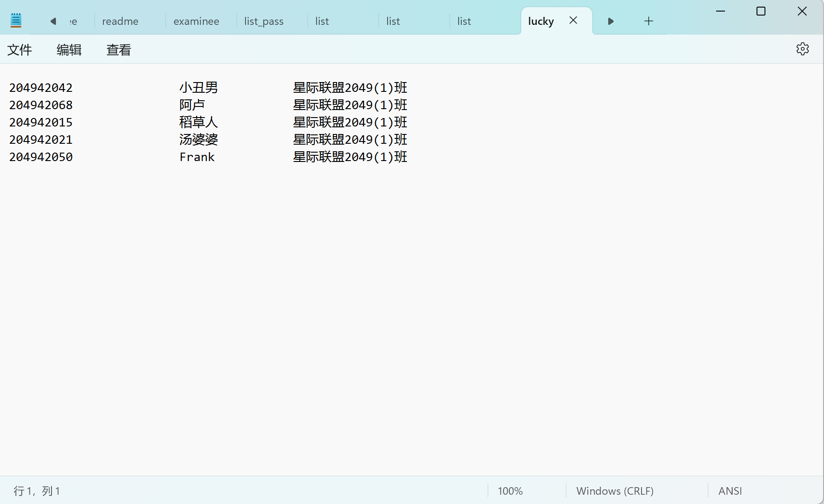Viewport: 824px width, 504px height.
Task: Click 星际联盟2049(1)班 in the Frank row
Action: coord(350,157)
